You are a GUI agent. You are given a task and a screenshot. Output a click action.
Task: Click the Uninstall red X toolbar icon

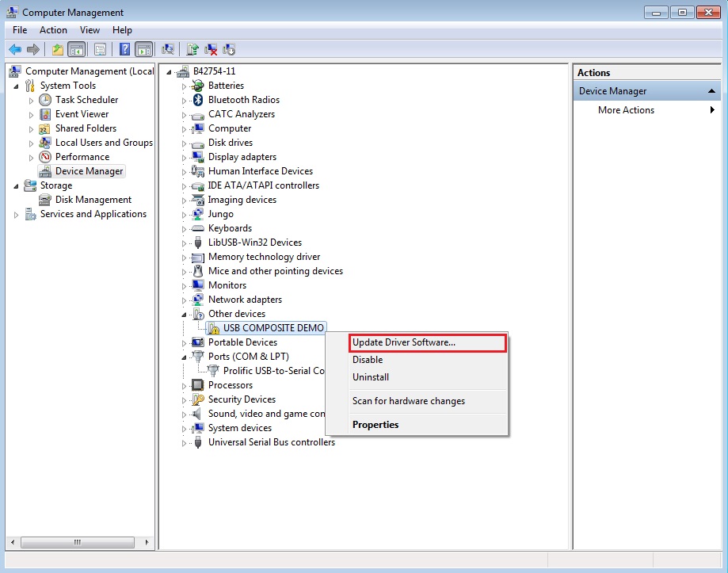(211, 49)
